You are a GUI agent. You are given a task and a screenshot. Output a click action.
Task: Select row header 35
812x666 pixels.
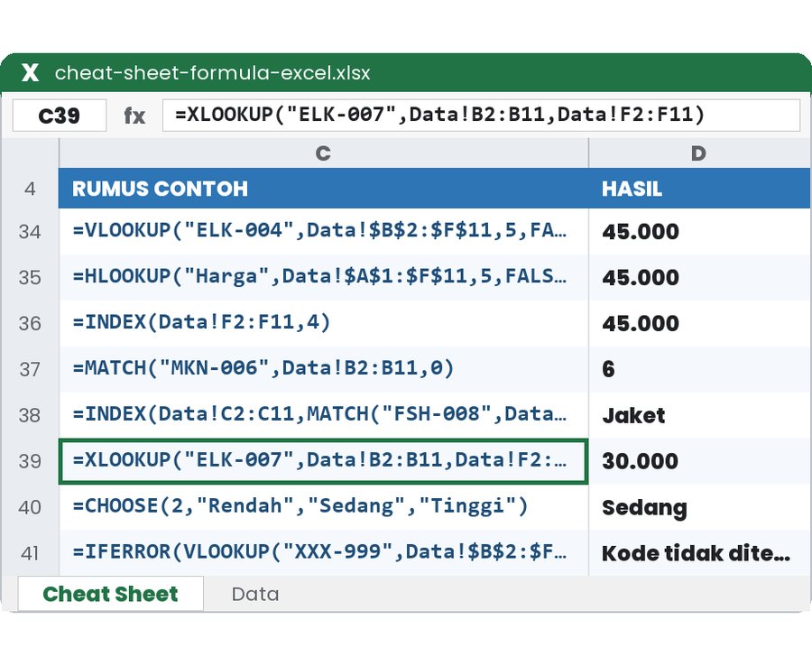click(30, 278)
